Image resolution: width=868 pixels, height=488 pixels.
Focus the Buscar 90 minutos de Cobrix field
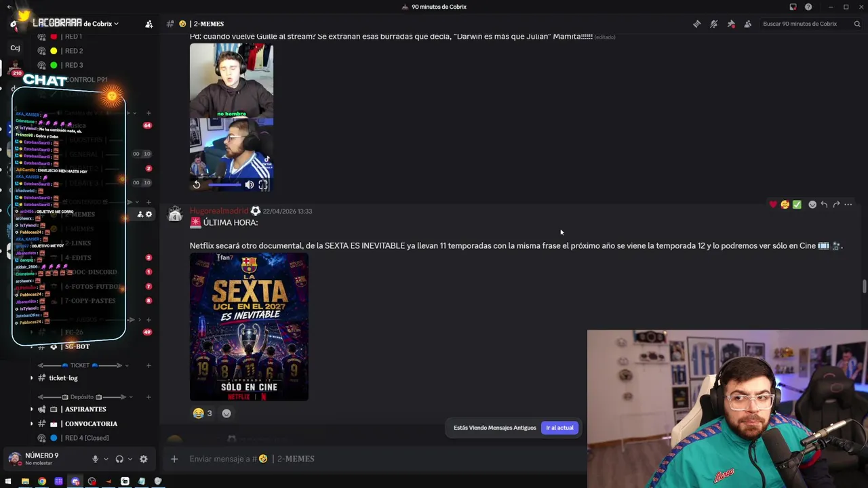pos(810,24)
